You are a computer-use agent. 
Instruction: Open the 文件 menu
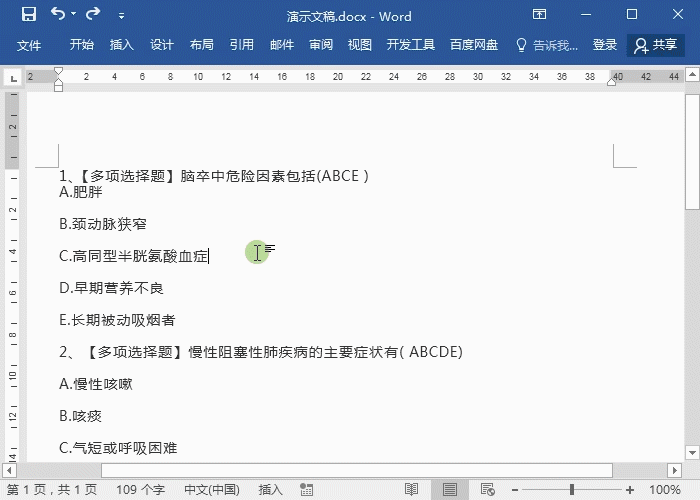click(29, 45)
